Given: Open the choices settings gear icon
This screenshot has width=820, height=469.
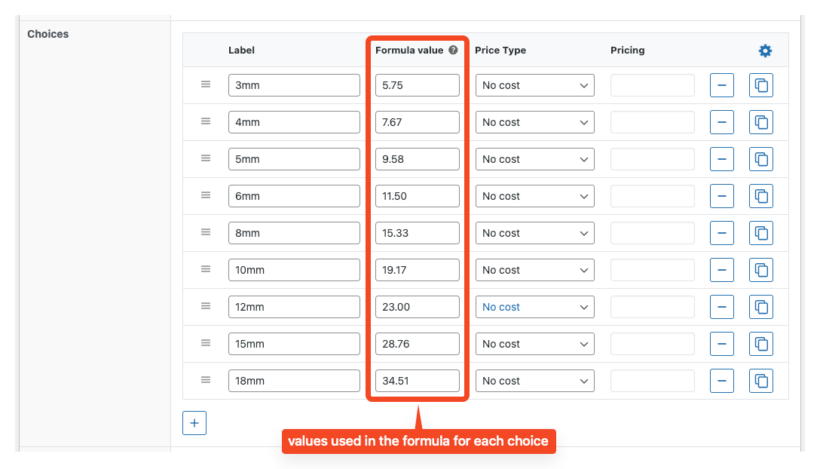Looking at the screenshot, I should [765, 50].
